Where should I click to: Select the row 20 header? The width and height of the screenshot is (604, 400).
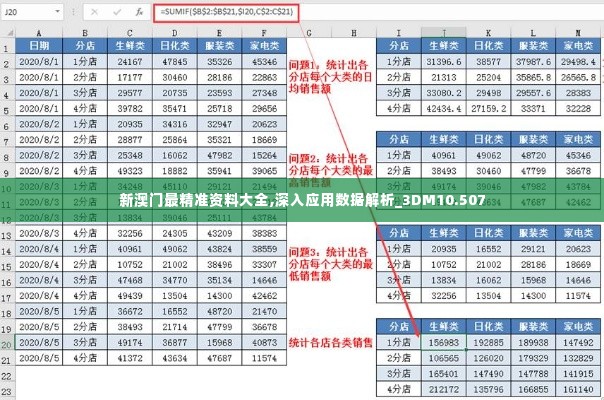6,340
